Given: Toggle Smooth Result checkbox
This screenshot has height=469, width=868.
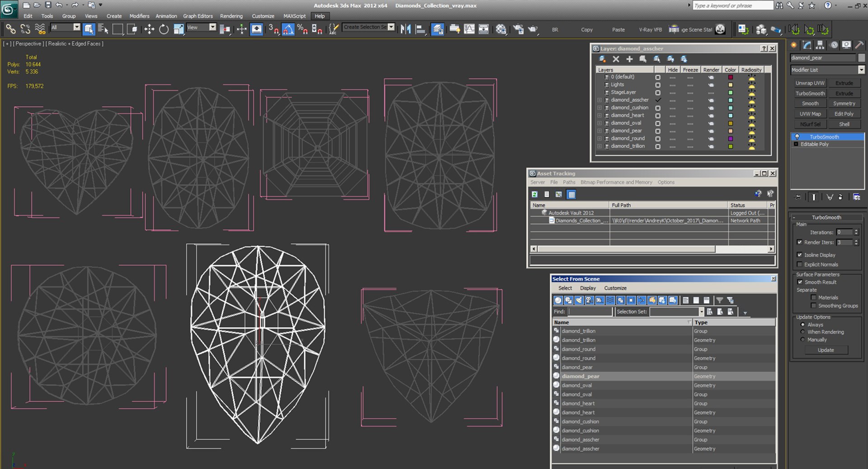Looking at the screenshot, I should pos(800,282).
